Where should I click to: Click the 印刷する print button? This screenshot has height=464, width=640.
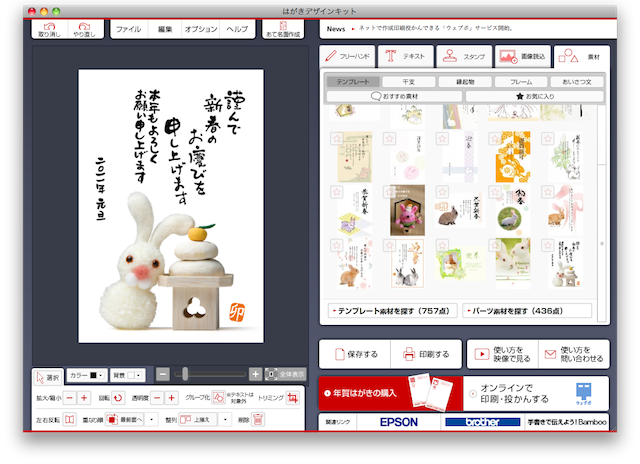(x=425, y=353)
